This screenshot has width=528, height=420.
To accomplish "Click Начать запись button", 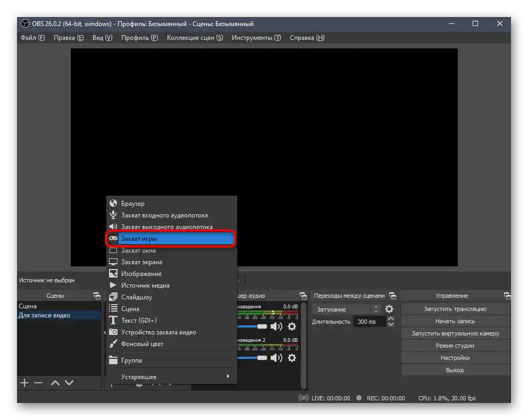I will click(x=455, y=321).
